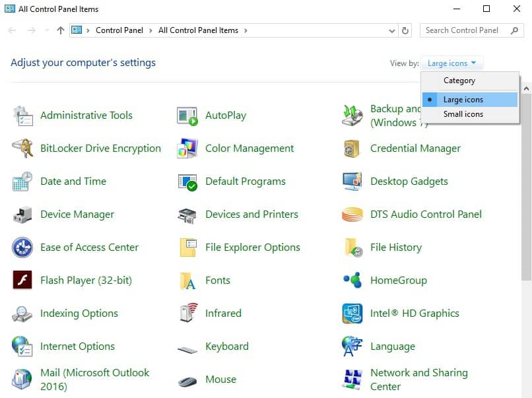
Task: Expand the chevron after Control Panel breadcrumb
Action: point(152,30)
